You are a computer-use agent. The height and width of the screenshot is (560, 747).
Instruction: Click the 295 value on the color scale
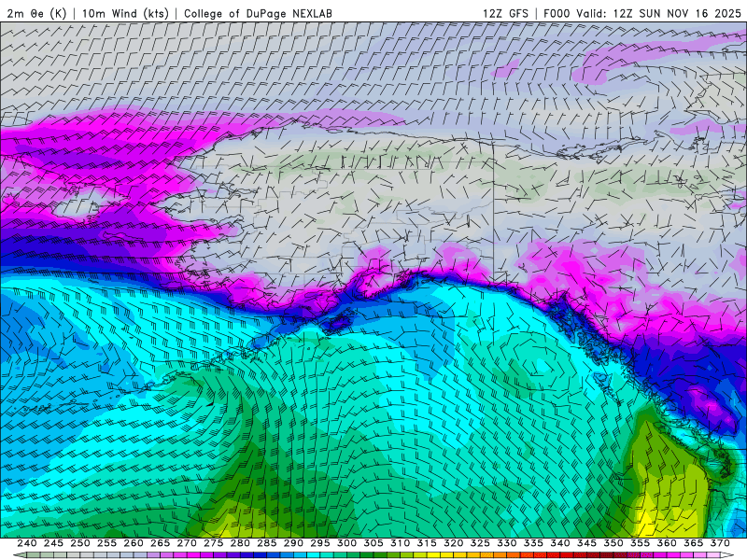pos(320,543)
